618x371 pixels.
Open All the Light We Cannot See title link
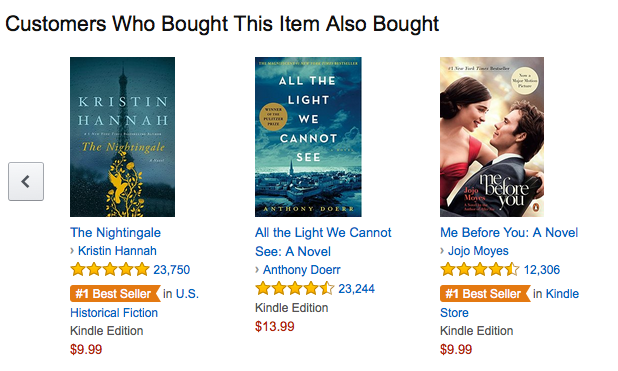click(x=323, y=242)
